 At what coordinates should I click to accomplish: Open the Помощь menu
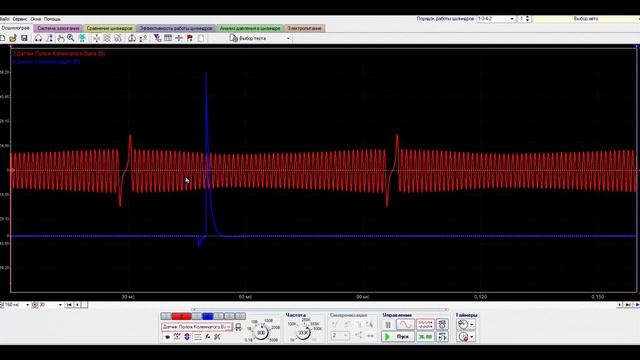pos(52,19)
